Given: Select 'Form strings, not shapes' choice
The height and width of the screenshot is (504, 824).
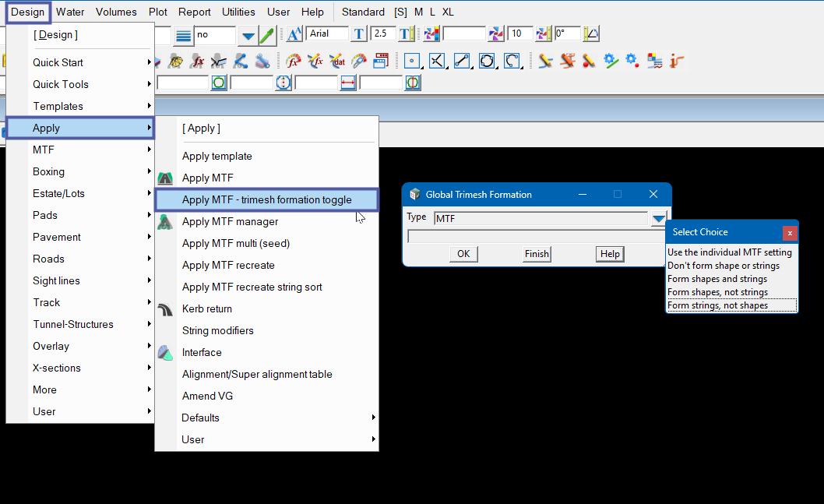Looking at the screenshot, I should click(x=731, y=305).
